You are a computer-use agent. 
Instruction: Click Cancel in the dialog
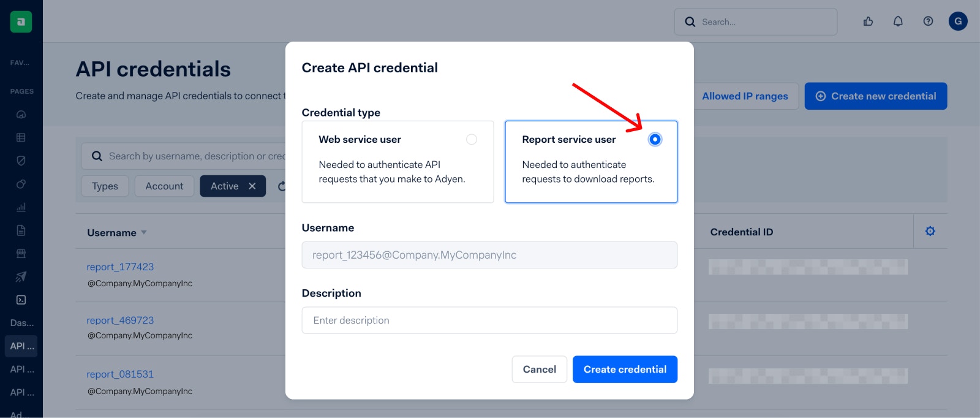(539, 370)
